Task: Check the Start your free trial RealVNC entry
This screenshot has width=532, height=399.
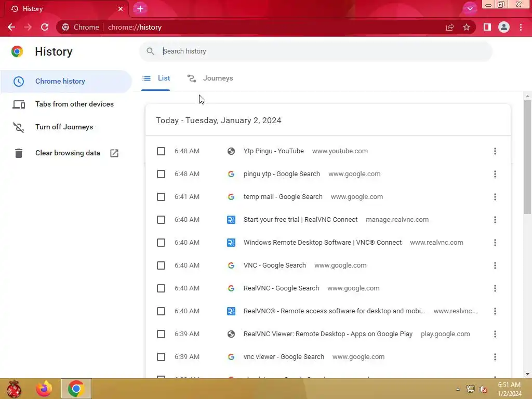Action: tap(161, 220)
